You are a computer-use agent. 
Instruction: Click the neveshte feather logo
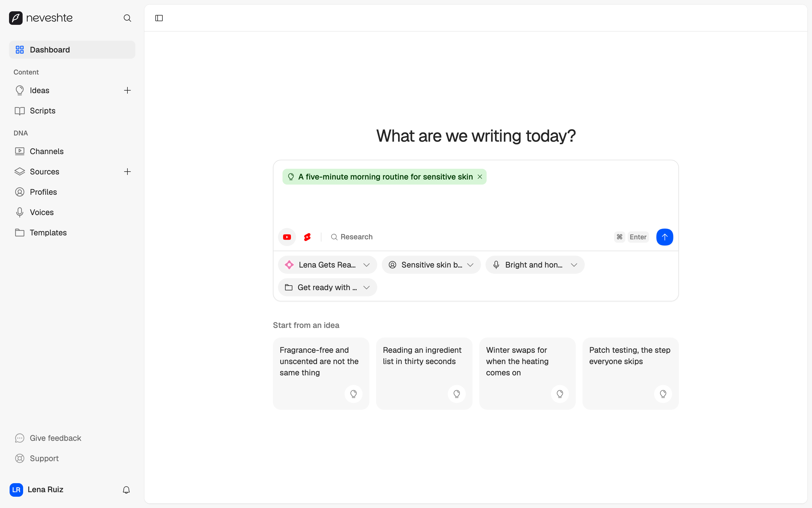(16, 18)
